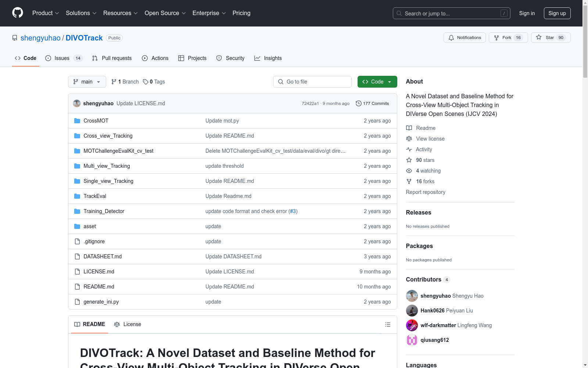Open the Pricing link
Screen dimensions: 588x368
click(x=241, y=13)
